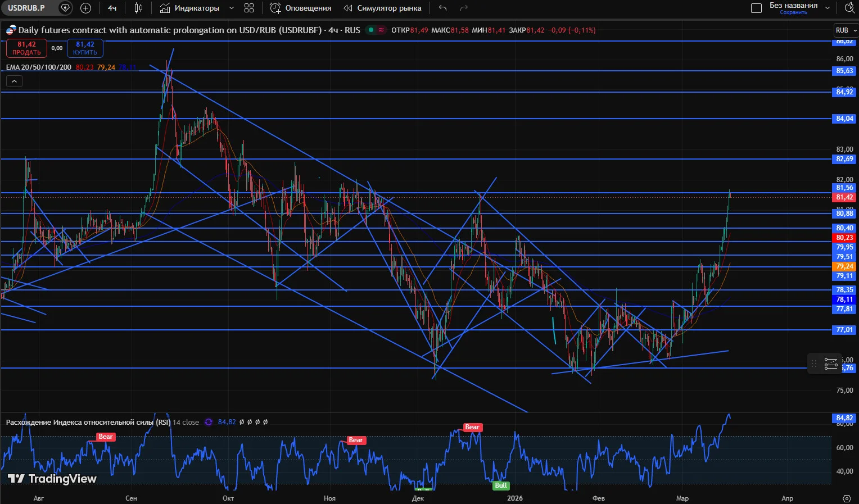Undo the last chart action
This screenshot has width=859, height=504.
click(x=443, y=8)
